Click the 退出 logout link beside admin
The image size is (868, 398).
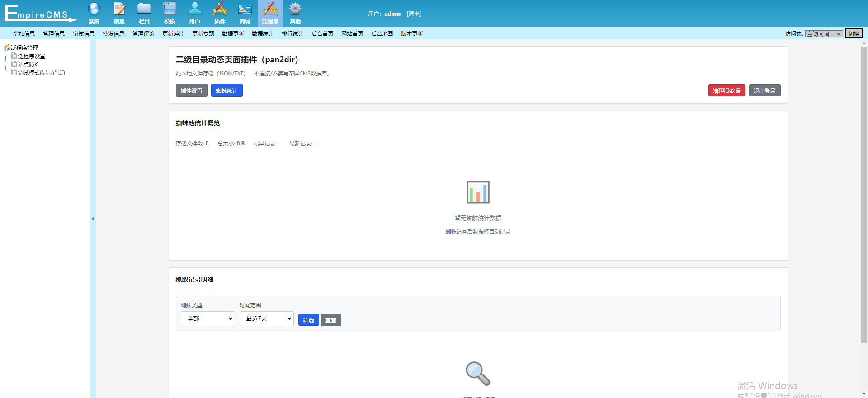(414, 14)
